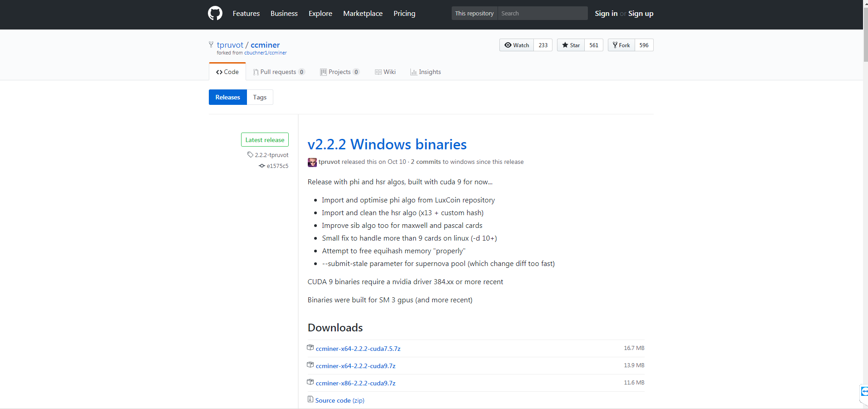Click the 11.6 MB file size text
The height and width of the screenshot is (409, 868).
634,383
